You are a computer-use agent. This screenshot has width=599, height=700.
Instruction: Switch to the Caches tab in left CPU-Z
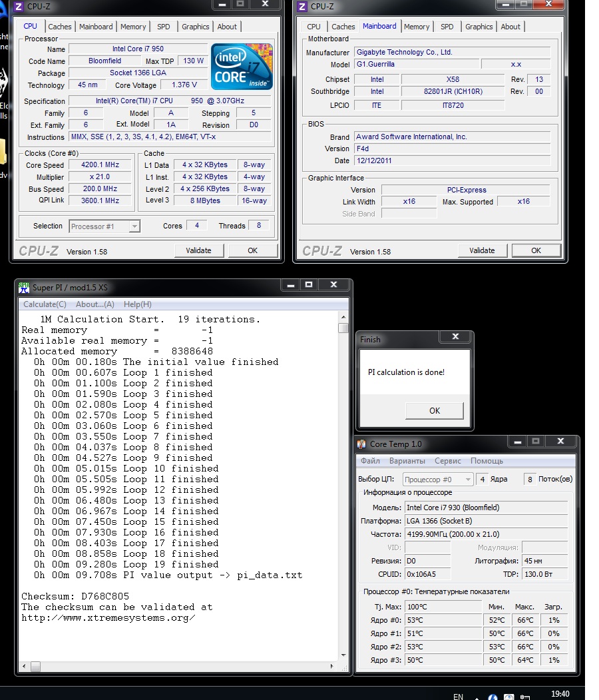59,27
